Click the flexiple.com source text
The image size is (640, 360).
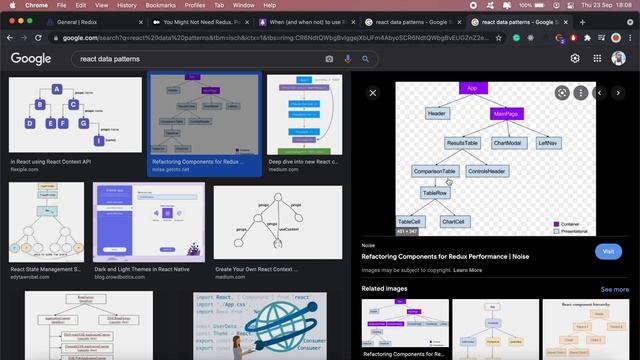[x=24, y=169]
